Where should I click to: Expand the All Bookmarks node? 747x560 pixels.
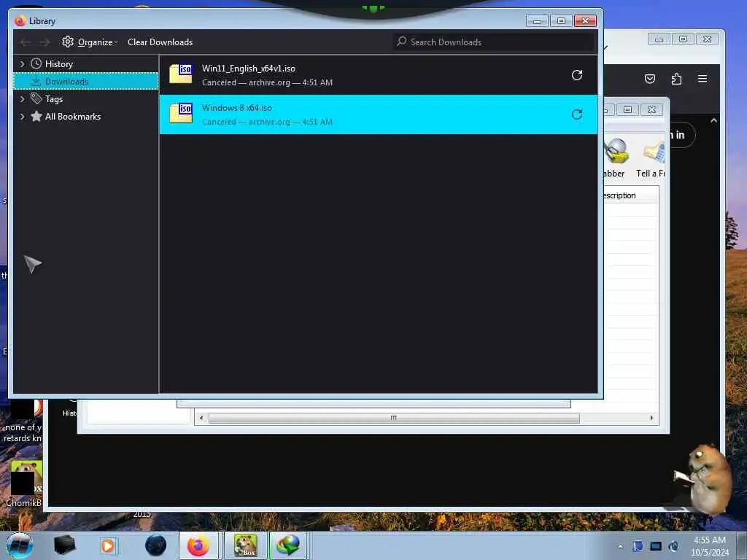(x=22, y=117)
